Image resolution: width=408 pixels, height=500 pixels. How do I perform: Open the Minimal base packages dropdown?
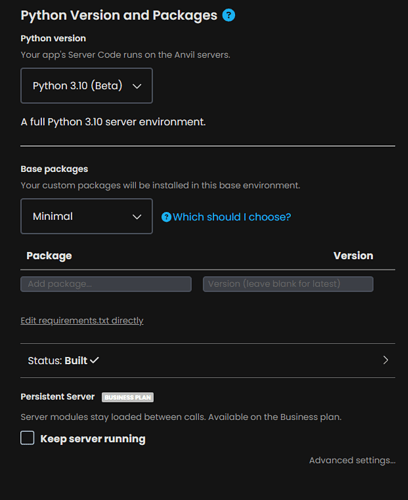87,216
